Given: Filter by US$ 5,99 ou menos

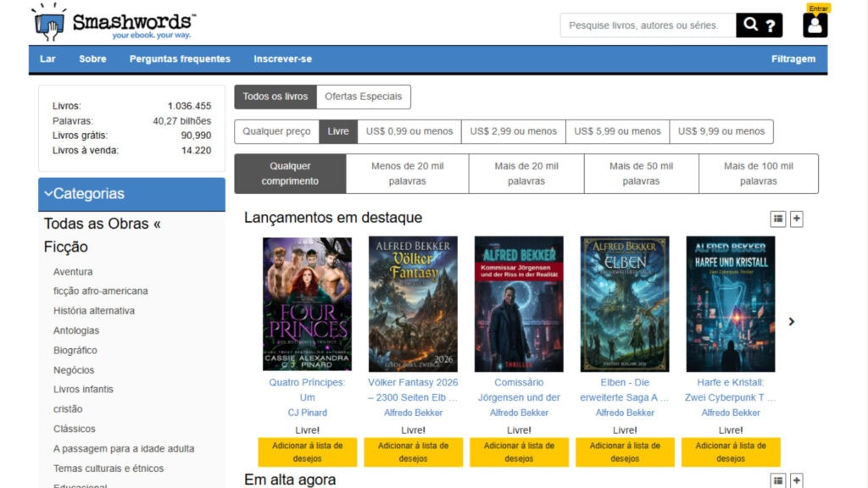Looking at the screenshot, I should (617, 131).
